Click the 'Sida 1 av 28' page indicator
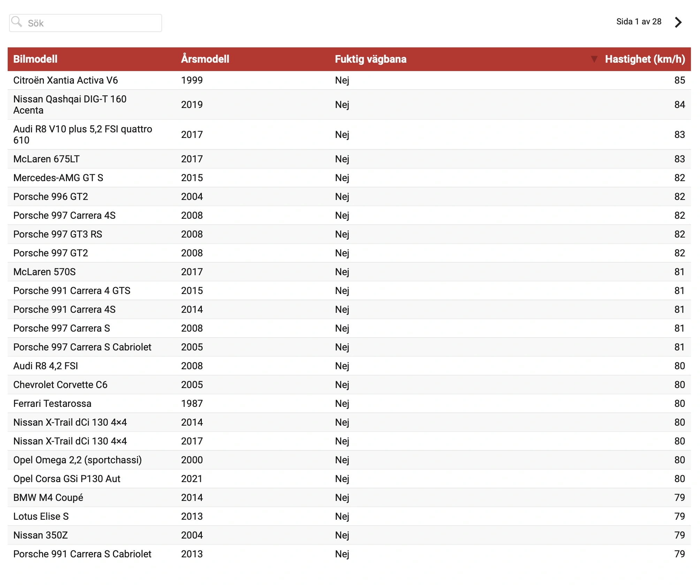 click(x=639, y=22)
